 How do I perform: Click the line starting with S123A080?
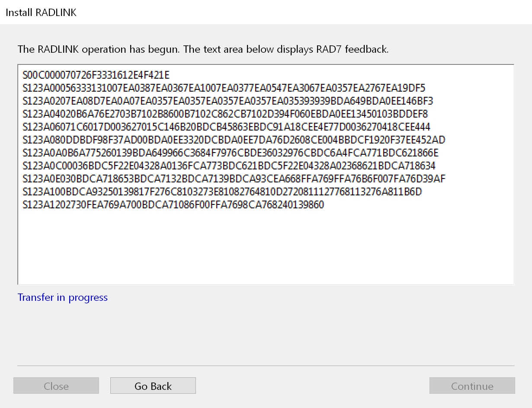point(234,140)
